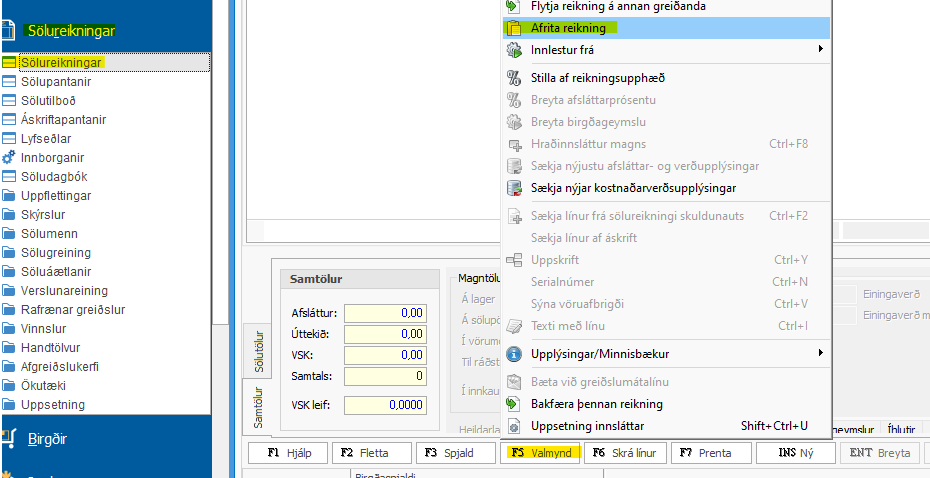Click the Afrita reikning copy icon
The width and height of the screenshot is (930, 478).
click(514, 28)
